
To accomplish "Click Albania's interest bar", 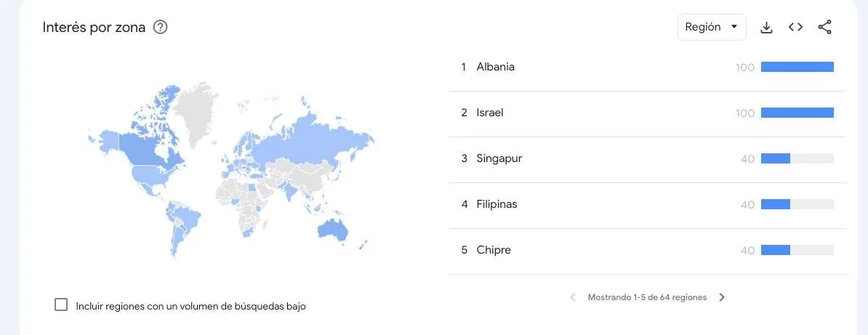I will [797, 67].
